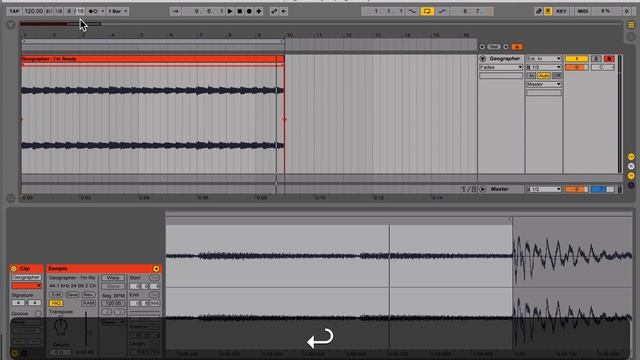Click the arrangement overview bar
This screenshot has height=360, width=640.
click(x=320, y=24)
